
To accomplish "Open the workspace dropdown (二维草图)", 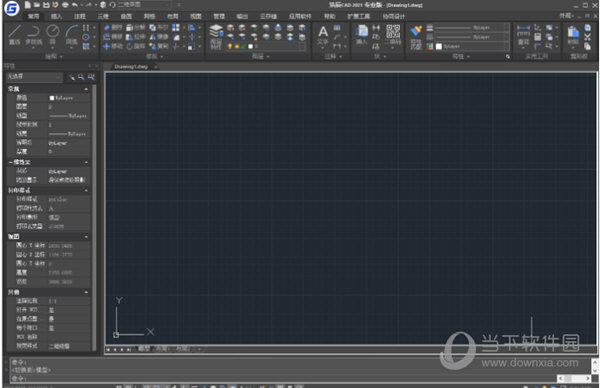I will [144, 5].
